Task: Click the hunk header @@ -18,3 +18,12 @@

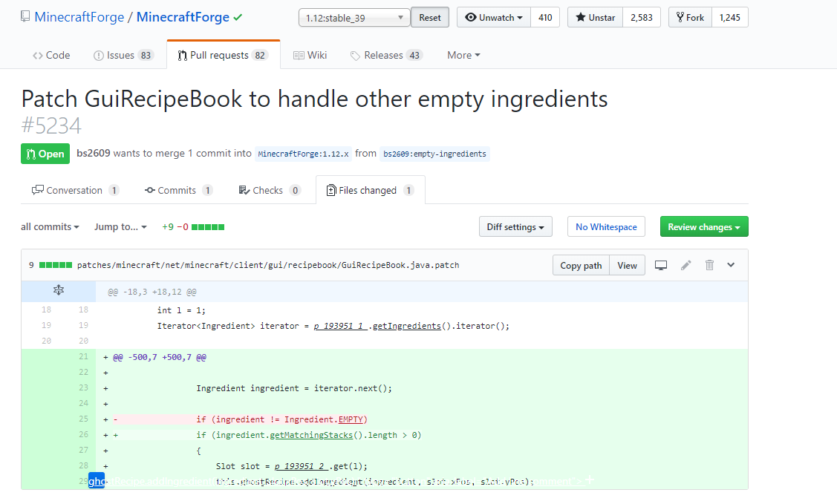Action: (x=152, y=292)
